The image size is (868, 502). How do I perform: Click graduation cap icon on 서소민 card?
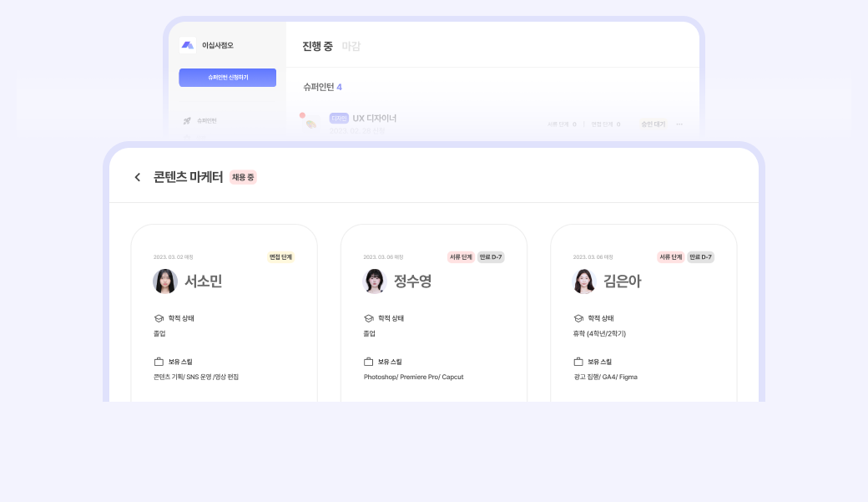click(159, 318)
